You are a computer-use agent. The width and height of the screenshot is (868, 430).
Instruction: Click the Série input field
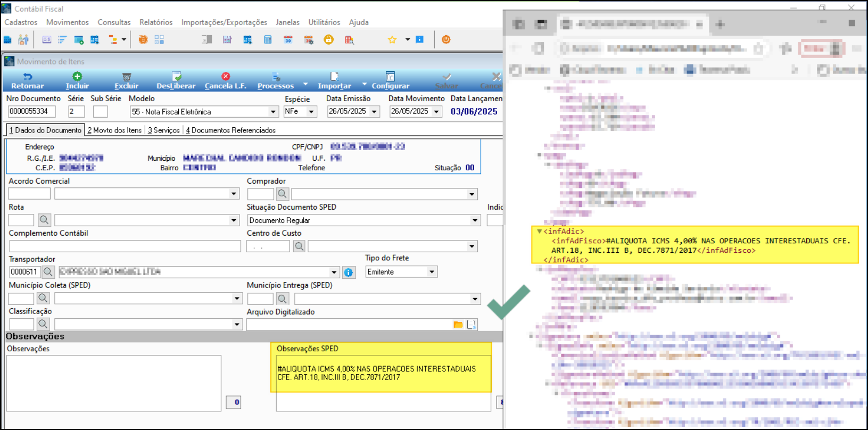click(x=77, y=112)
